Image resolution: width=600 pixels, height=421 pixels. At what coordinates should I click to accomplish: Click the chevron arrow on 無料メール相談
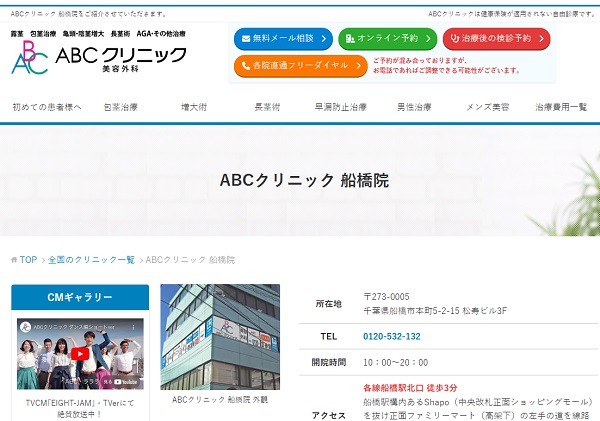point(324,39)
